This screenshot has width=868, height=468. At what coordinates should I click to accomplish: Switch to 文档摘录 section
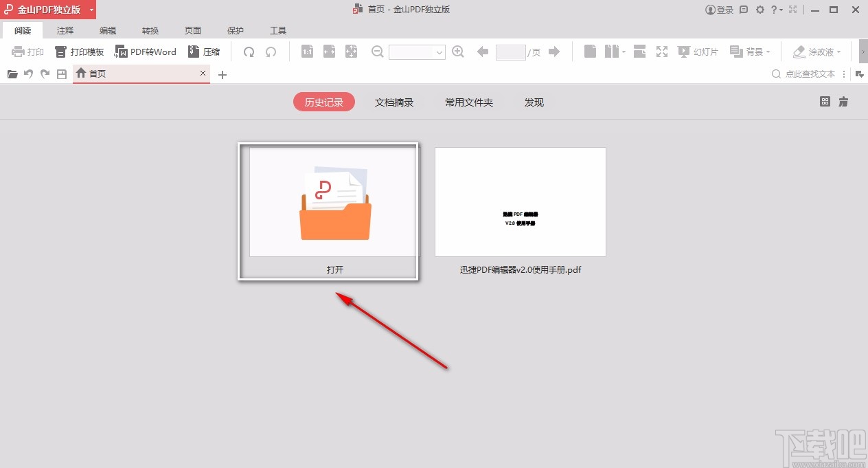394,102
